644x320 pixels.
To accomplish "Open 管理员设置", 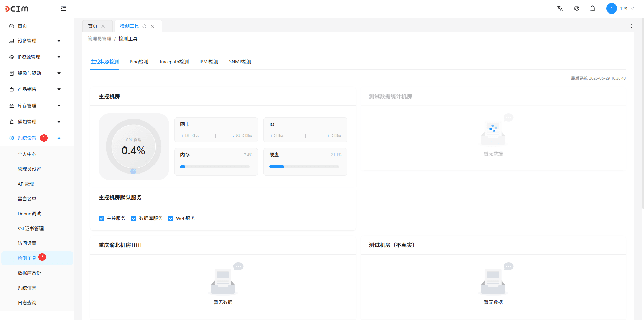I will click(x=29, y=169).
